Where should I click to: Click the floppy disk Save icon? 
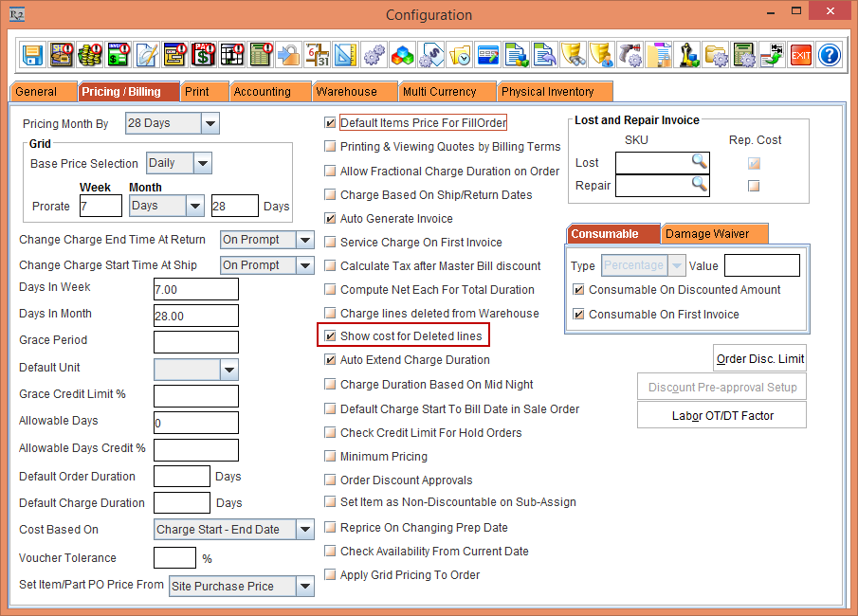(33, 54)
